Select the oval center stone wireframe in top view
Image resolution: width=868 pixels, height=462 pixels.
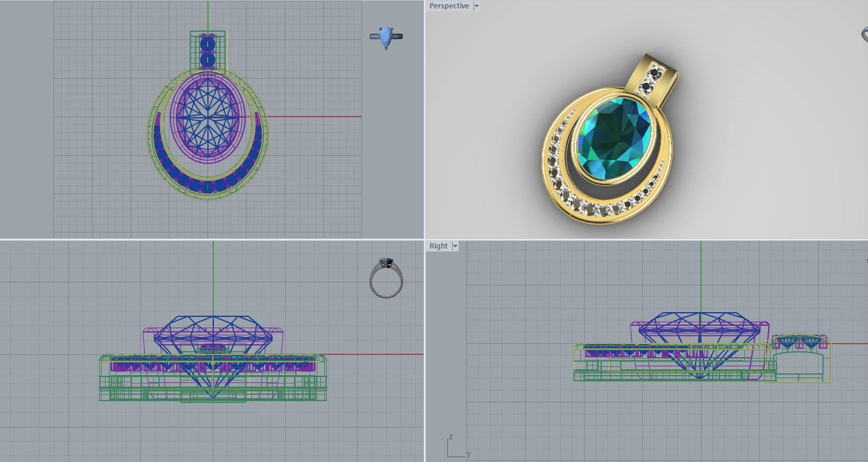(207, 117)
